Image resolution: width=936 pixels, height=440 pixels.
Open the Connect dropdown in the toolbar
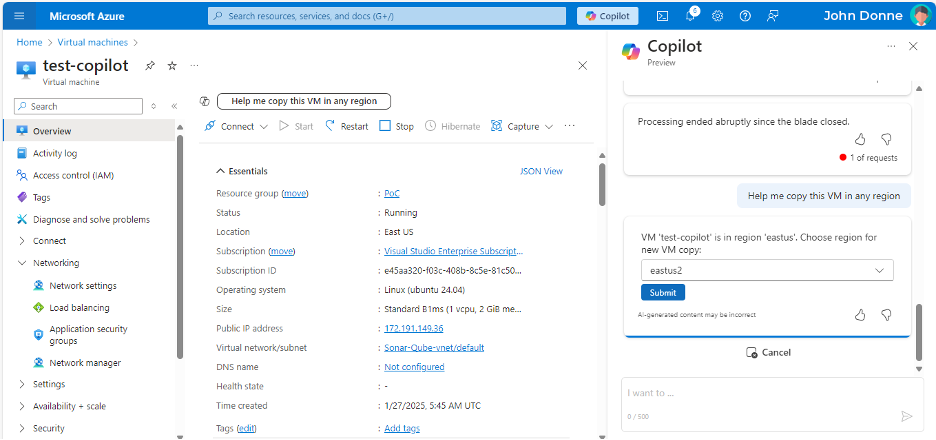click(x=236, y=126)
